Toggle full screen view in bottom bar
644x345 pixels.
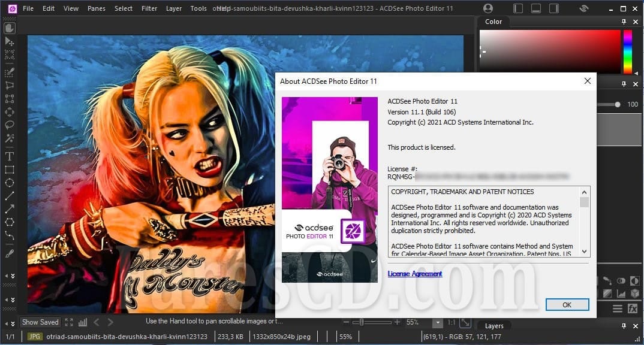pyautogui.click(x=69, y=322)
